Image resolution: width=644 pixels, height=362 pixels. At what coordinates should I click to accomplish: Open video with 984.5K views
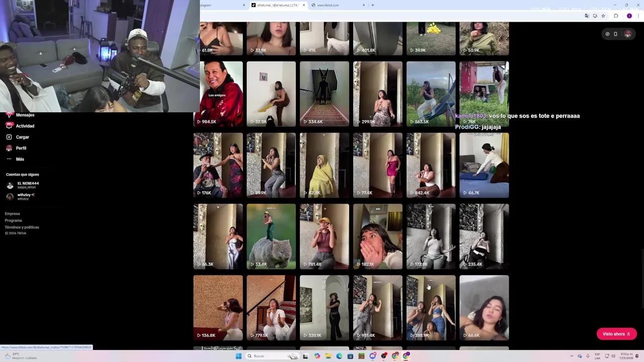coord(218,94)
